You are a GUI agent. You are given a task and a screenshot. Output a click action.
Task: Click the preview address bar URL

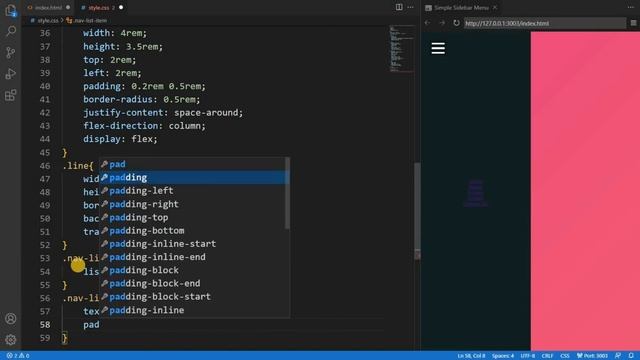(x=545, y=23)
